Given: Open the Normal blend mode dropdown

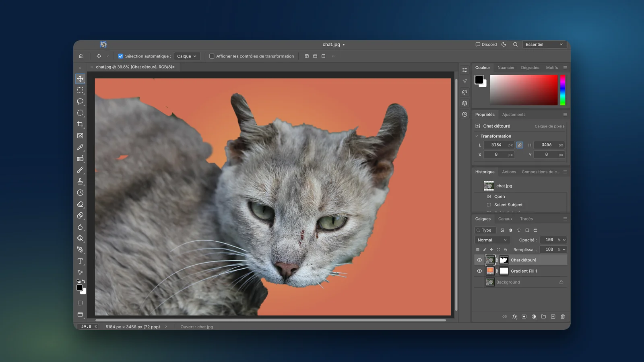Looking at the screenshot, I should [492, 240].
